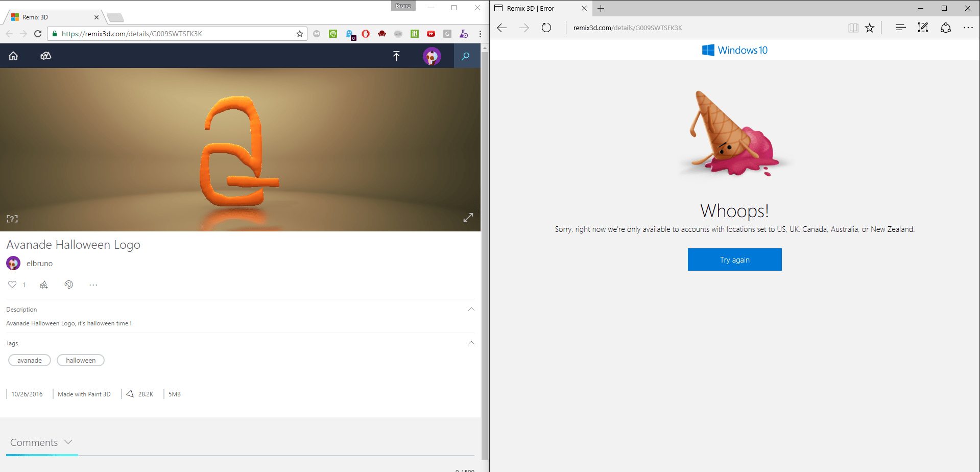
Task: Open the model's more options ellipsis
Action: [x=93, y=285]
